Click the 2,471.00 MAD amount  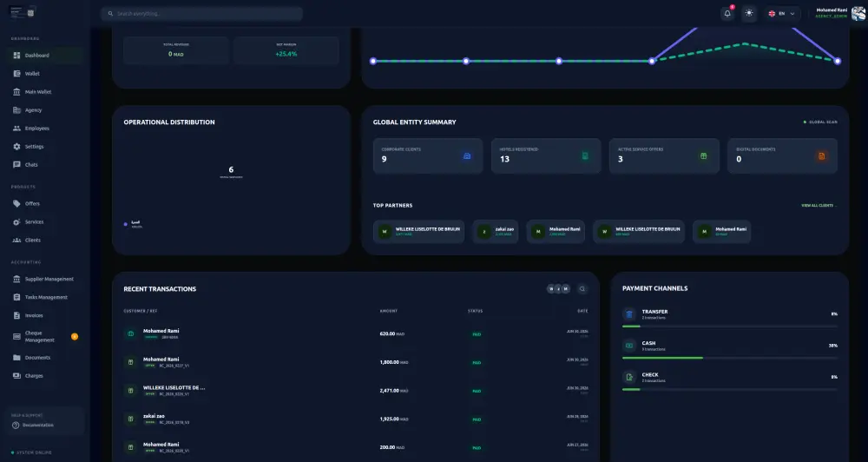point(393,391)
